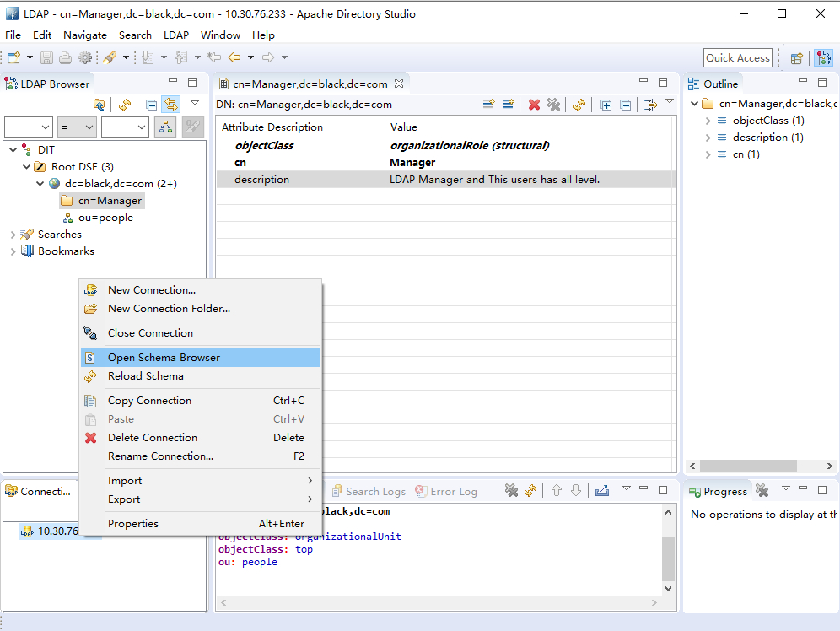
Task: Open the quick search operator '=' dropdown
Action: click(77, 127)
